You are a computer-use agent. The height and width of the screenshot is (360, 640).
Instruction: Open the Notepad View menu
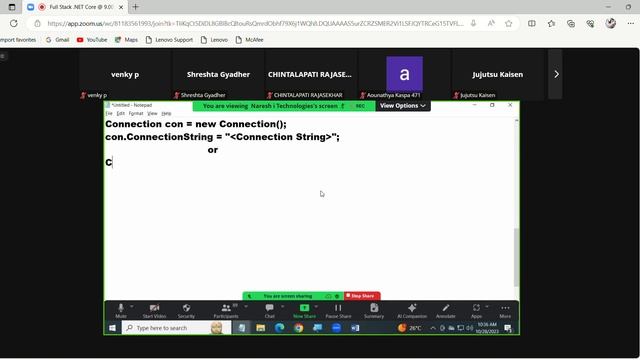[x=152, y=113]
